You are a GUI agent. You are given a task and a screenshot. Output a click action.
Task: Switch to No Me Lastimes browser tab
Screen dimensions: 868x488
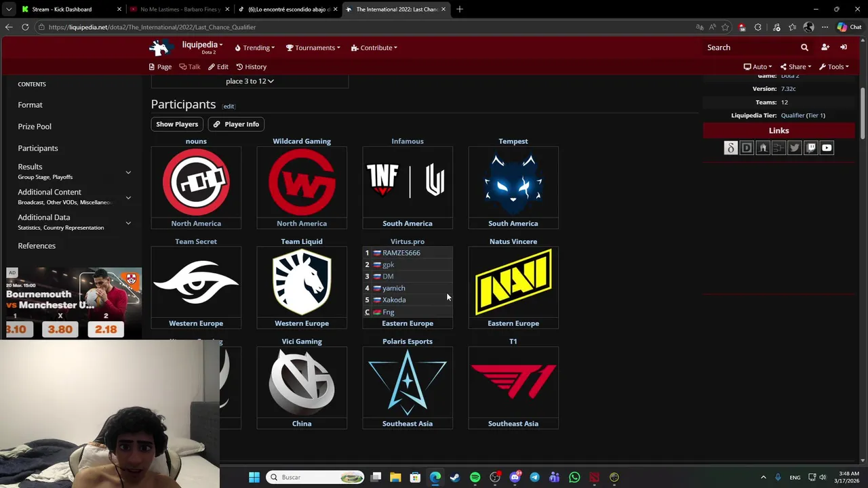(x=180, y=9)
